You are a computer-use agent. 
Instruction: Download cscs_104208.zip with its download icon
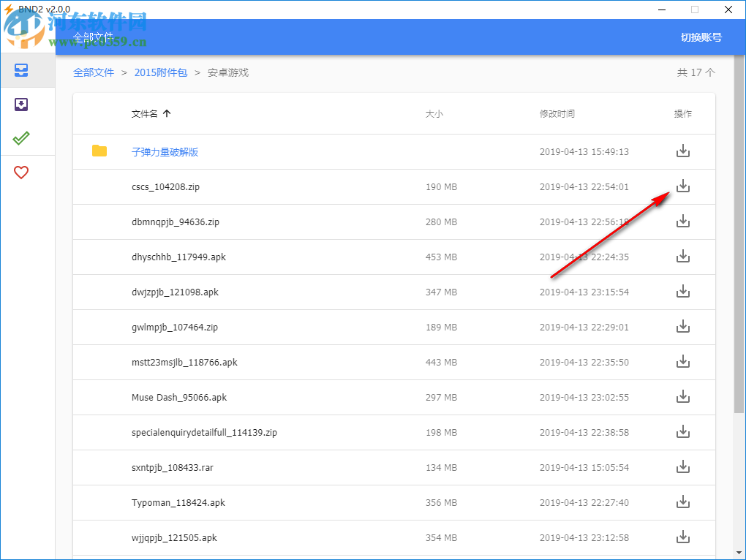coord(682,186)
